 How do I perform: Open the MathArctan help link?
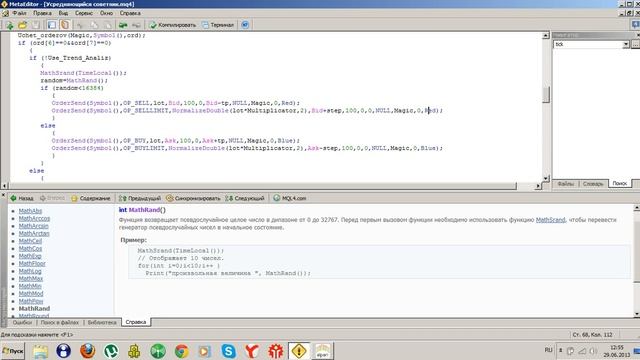click(x=34, y=233)
